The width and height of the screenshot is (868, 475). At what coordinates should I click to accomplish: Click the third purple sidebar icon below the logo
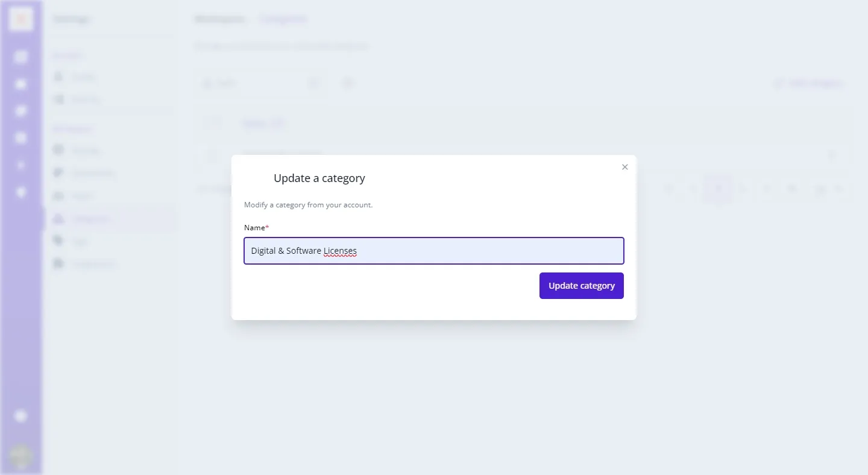21,111
